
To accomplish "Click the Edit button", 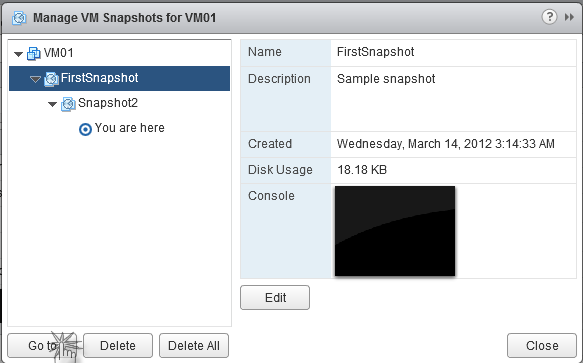I will (x=275, y=298).
